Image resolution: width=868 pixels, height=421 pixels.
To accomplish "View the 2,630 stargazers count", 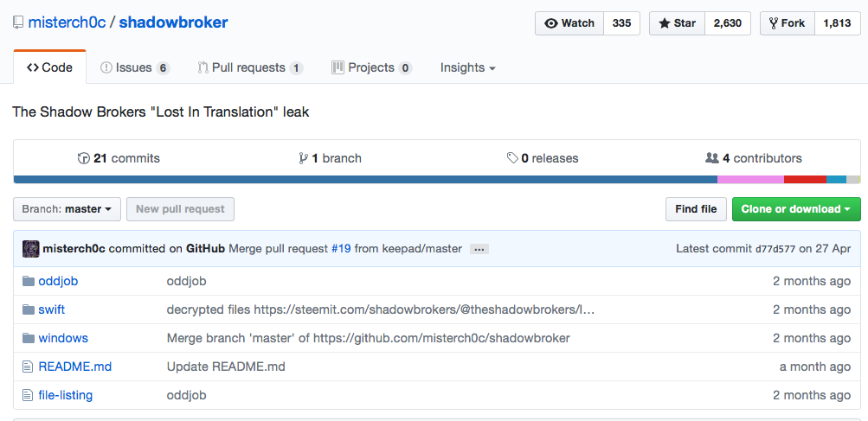I will pos(728,23).
